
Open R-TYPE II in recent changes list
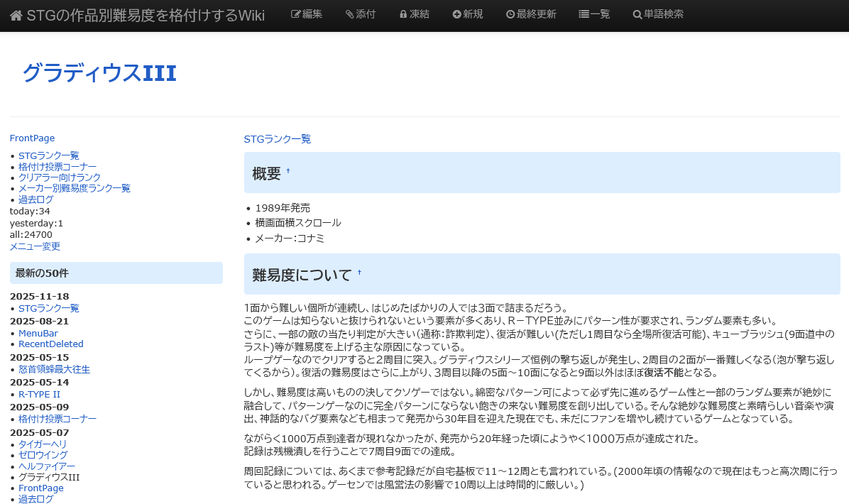pyautogui.click(x=39, y=394)
